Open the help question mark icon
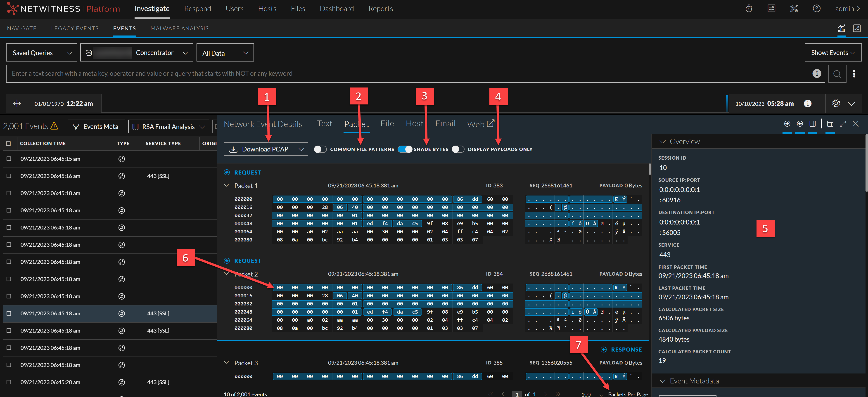868x397 pixels. pyautogui.click(x=816, y=9)
